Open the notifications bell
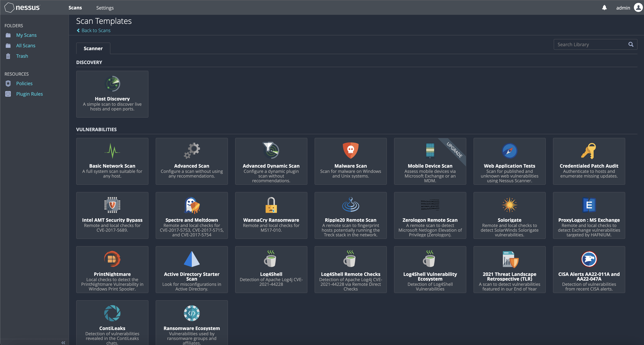This screenshot has height=345, width=644. point(604,8)
